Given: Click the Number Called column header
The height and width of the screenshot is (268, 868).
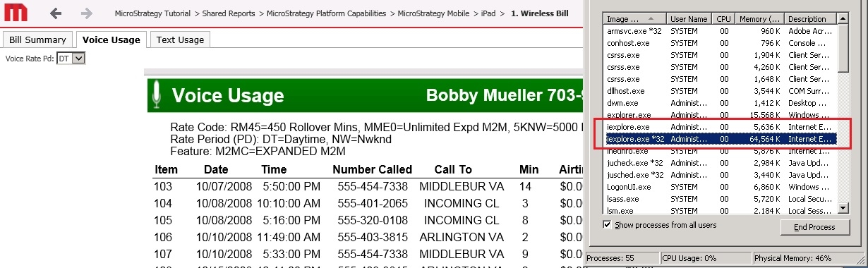Looking at the screenshot, I should (372, 169).
